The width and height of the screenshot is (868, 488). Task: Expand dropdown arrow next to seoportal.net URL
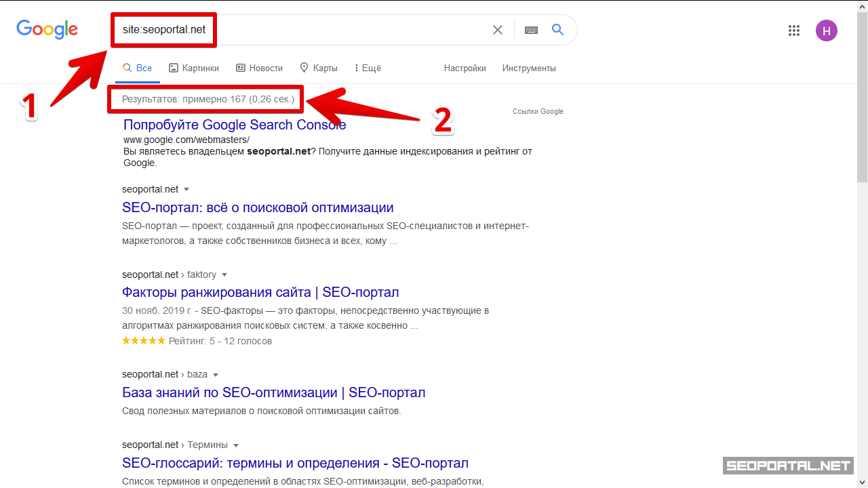pyautogui.click(x=186, y=190)
